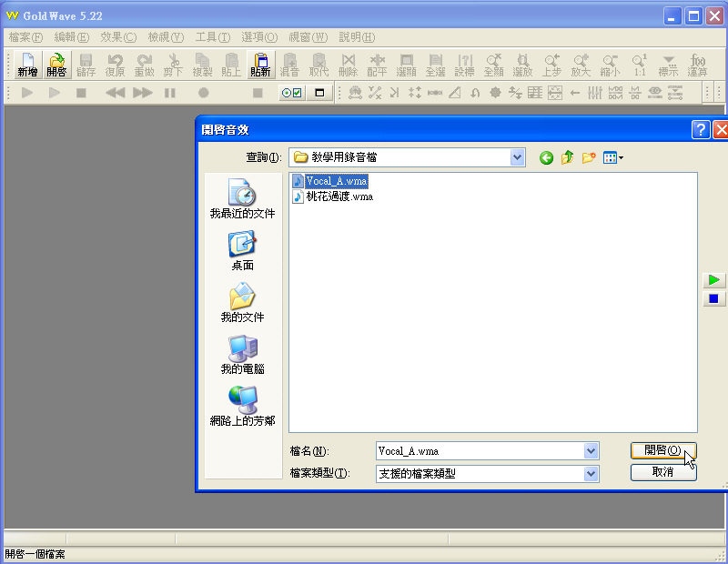
Task: Click 我的文件 My Documents in places bar
Action: [242, 303]
